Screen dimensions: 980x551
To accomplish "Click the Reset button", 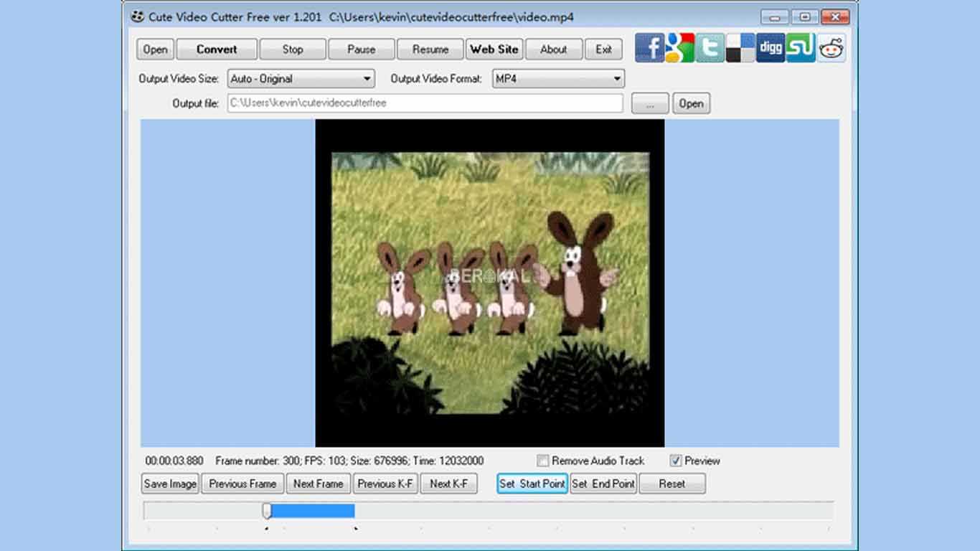I will tap(672, 484).
